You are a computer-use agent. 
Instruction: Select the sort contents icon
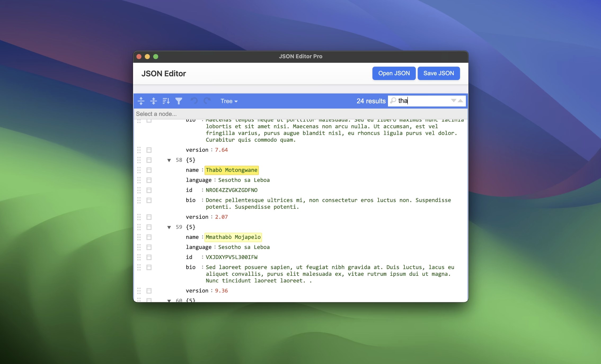tap(166, 101)
